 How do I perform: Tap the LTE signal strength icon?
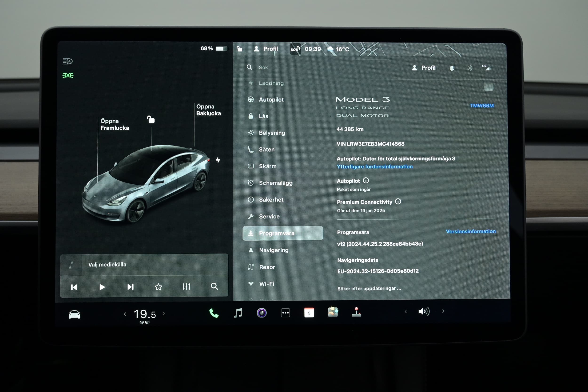[x=486, y=67]
